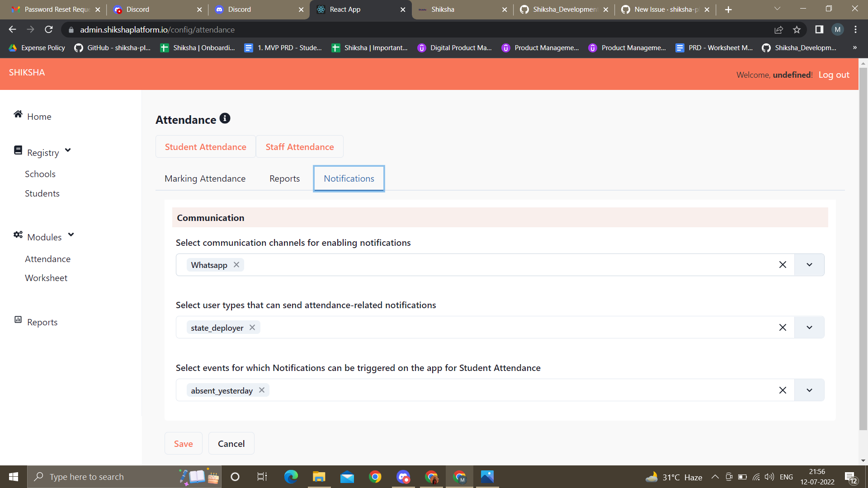Click the Reports chart icon in sidebar
The image size is (868, 488).
18,319
